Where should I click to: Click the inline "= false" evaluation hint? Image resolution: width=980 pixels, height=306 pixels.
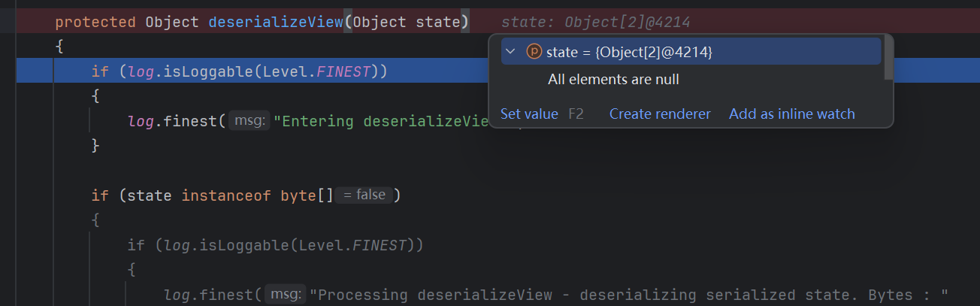[x=364, y=195]
